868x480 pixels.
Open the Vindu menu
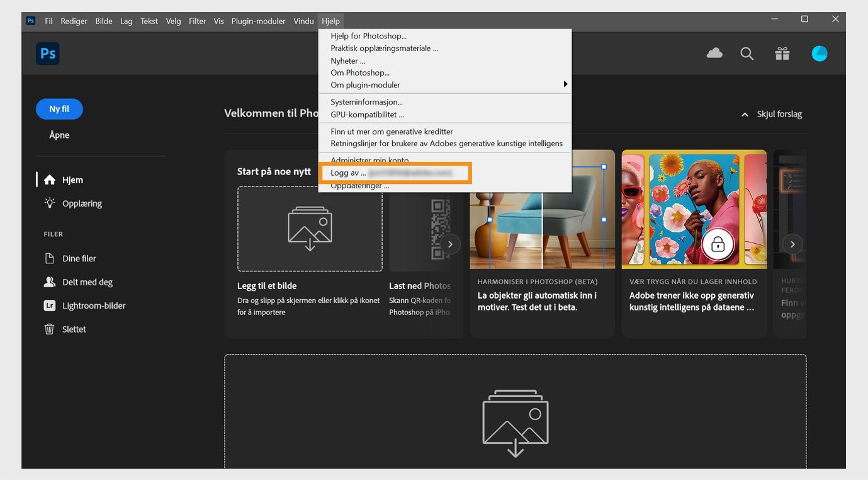(x=303, y=21)
